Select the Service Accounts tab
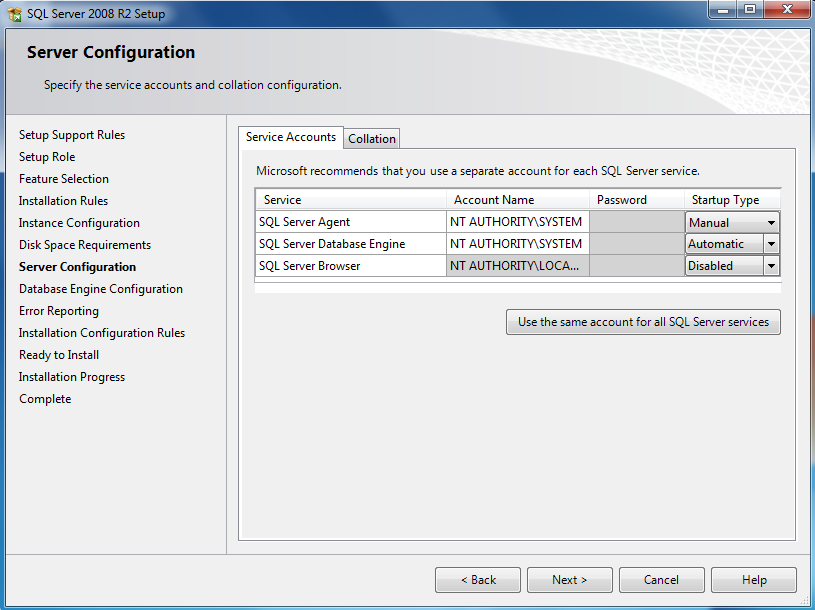 click(291, 137)
